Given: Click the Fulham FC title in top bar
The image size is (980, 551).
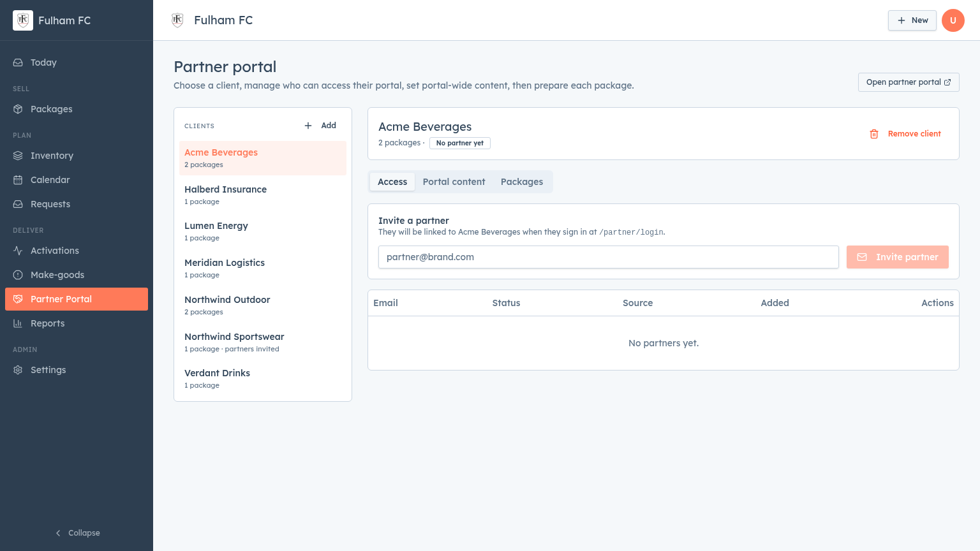Looking at the screenshot, I should click(x=223, y=20).
